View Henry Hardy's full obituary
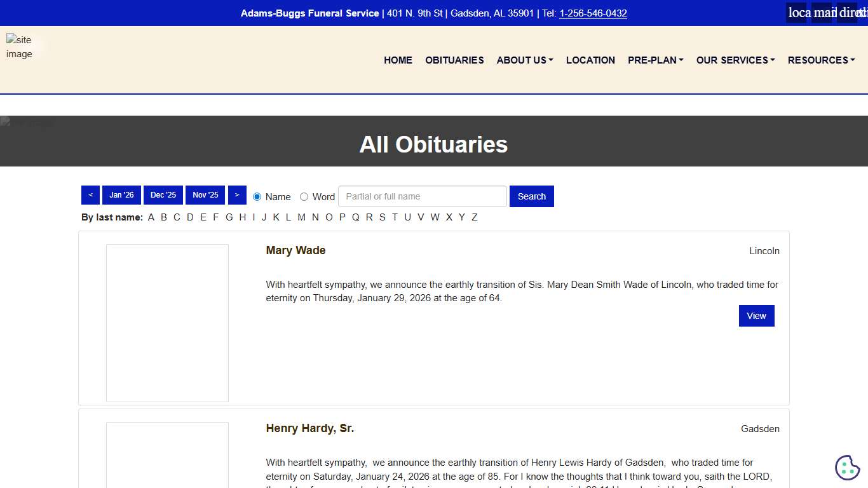The height and width of the screenshot is (488, 868). (x=309, y=428)
